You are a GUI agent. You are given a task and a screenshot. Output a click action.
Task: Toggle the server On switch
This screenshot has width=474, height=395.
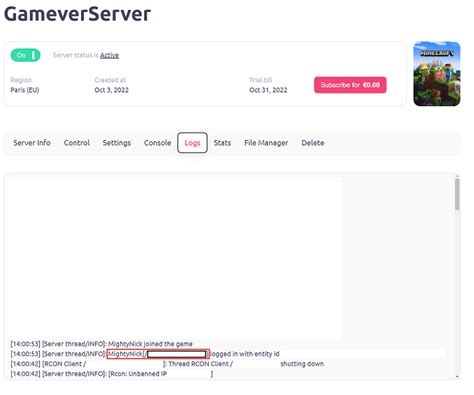pos(26,55)
